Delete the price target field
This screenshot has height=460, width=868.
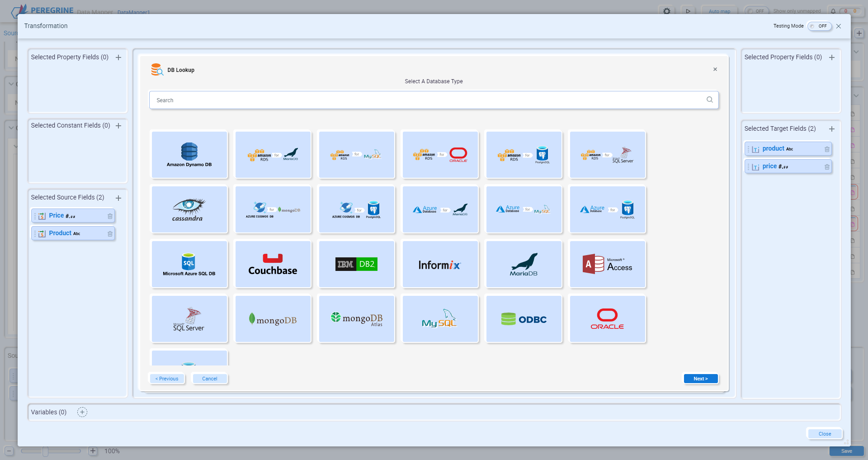coord(827,167)
